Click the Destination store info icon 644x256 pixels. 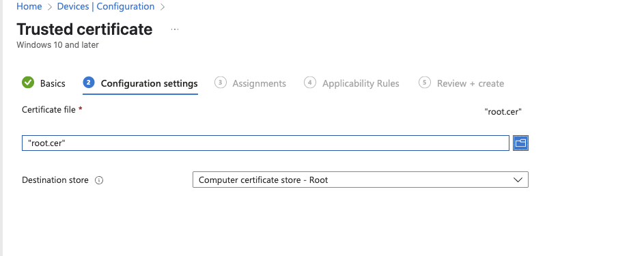click(x=99, y=180)
